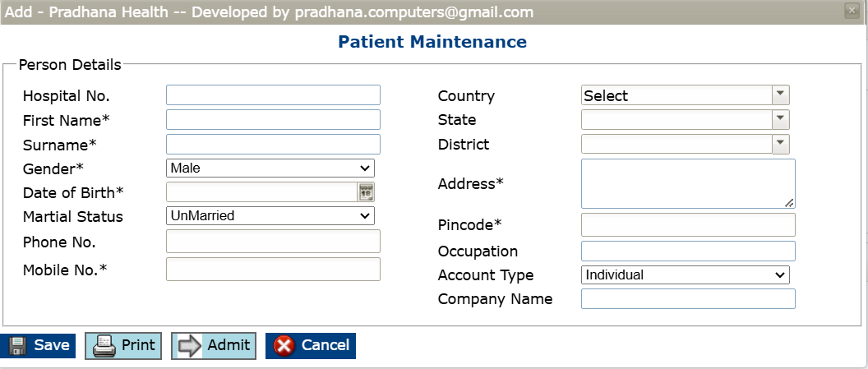Click the Hospital No. text field
This screenshot has height=369, width=868.
point(273,95)
